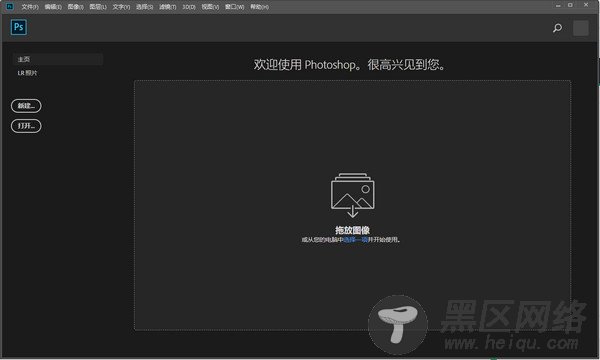Click the 打开... (Open) button
This screenshot has height=360, width=600.
(x=26, y=126)
